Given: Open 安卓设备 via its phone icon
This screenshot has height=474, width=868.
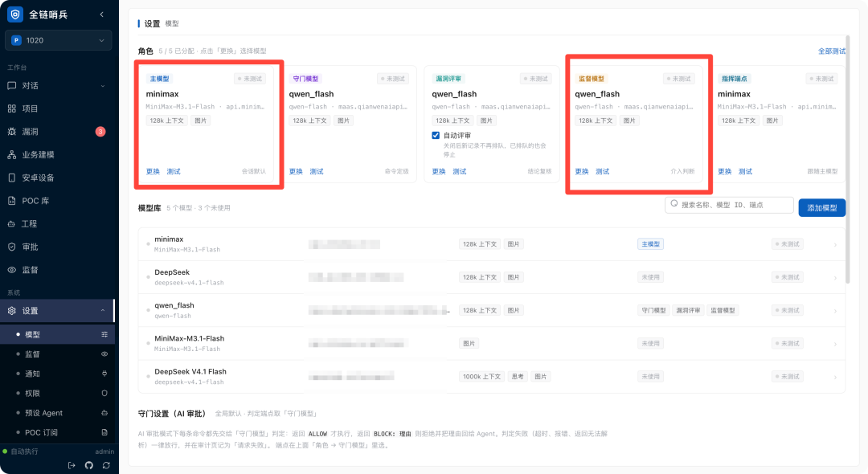Looking at the screenshot, I should pos(11,178).
